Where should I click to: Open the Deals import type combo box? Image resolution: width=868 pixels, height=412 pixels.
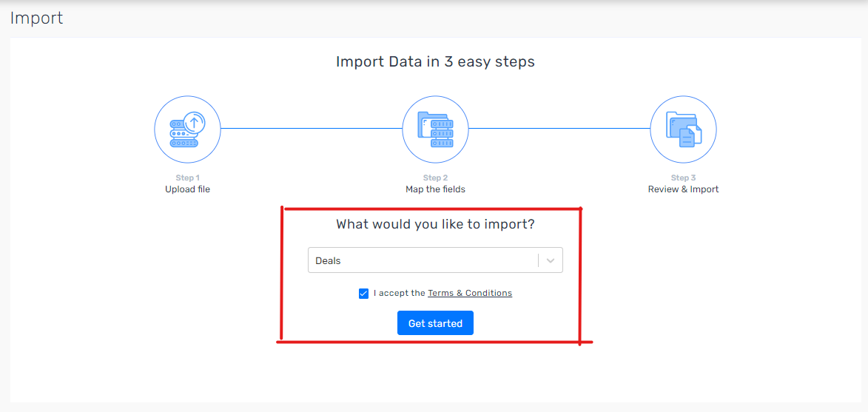pos(435,260)
